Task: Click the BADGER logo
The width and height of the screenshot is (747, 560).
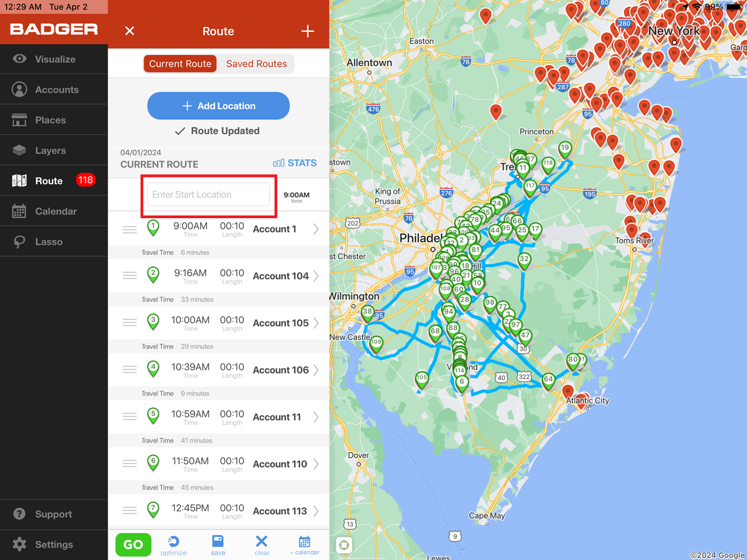Action: (54, 29)
